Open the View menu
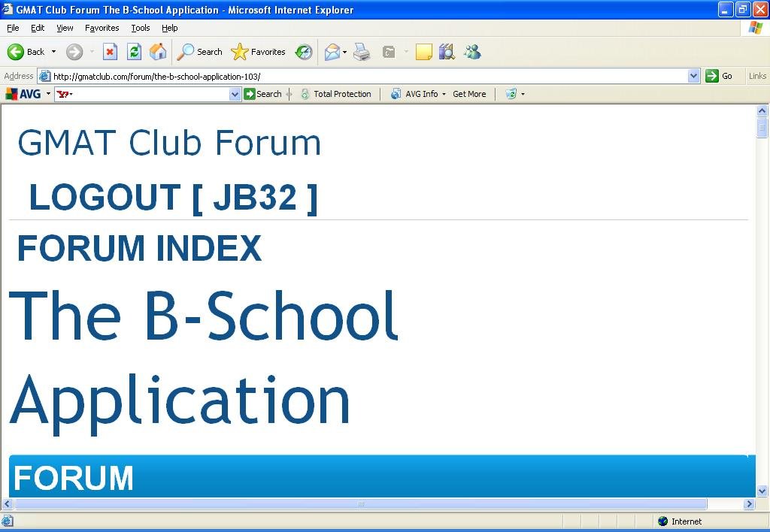This screenshot has width=770, height=532. point(65,28)
